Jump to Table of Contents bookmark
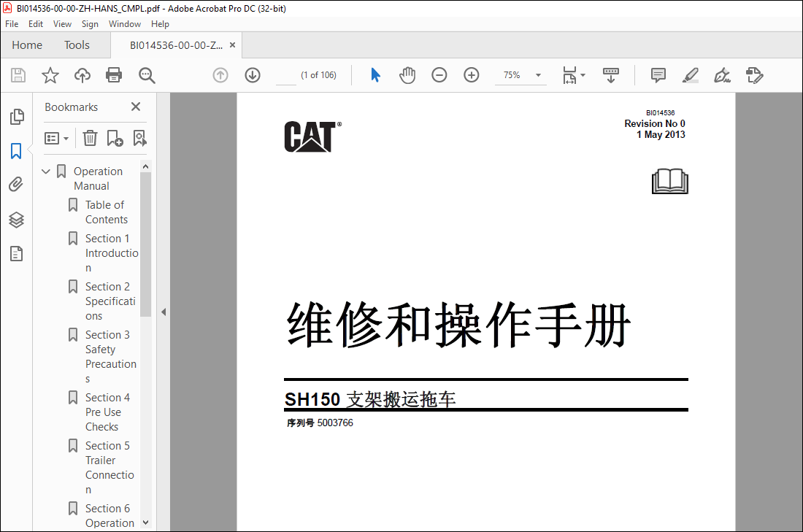The width and height of the screenshot is (803, 532). pyautogui.click(x=106, y=212)
